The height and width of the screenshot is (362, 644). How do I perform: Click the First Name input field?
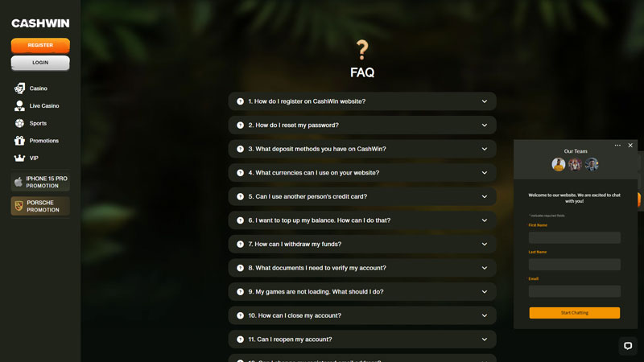574,237
